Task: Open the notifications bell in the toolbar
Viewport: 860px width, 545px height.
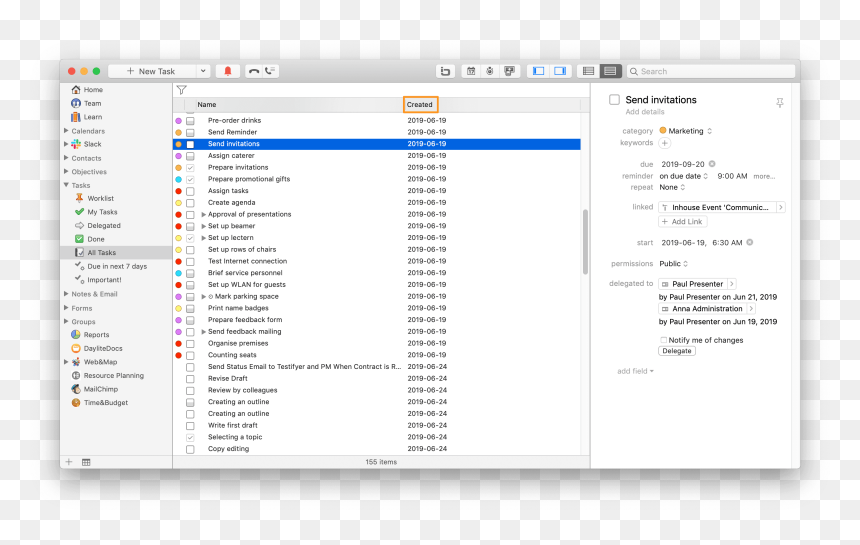Action: click(228, 71)
